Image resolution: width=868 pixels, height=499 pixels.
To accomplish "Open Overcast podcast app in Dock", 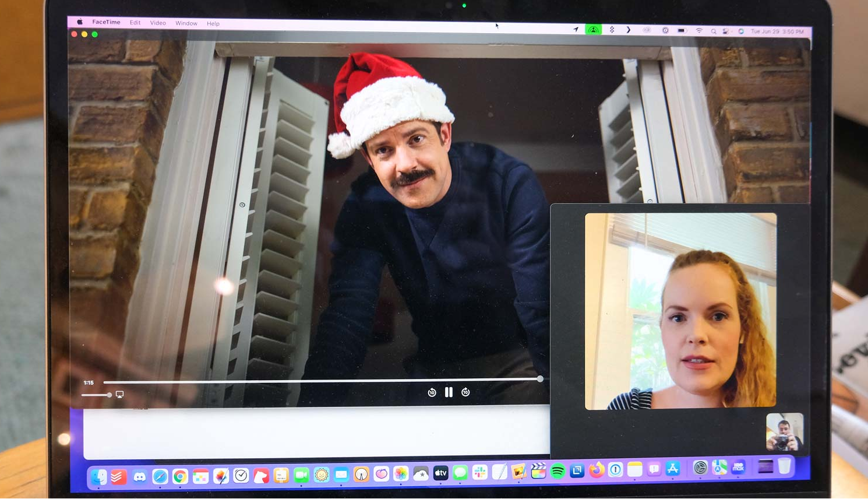I will pyautogui.click(x=361, y=475).
